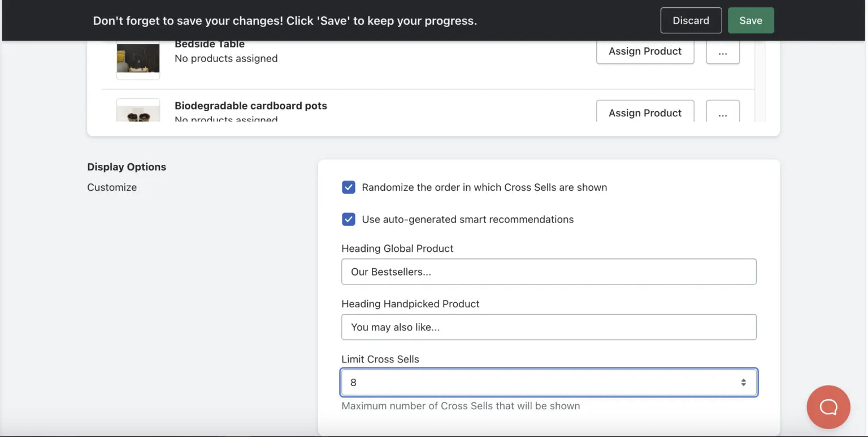Open more options for Biodegradable cardboard pots

pyautogui.click(x=723, y=112)
